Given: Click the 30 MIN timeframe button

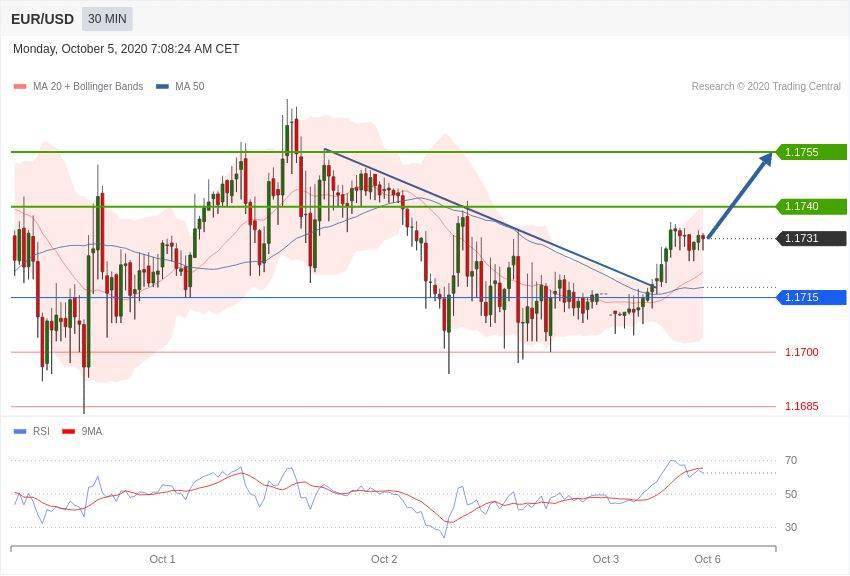Looking at the screenshot, I should point(107,19).
